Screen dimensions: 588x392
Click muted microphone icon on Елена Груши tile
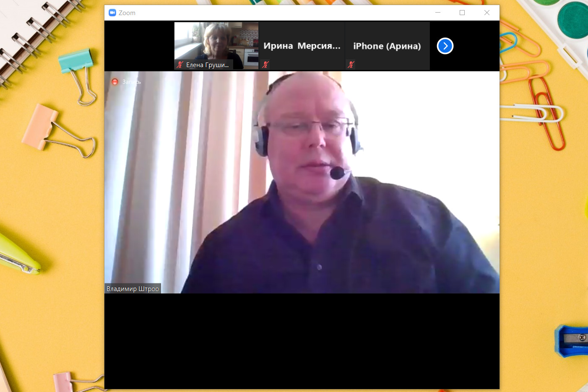180,65
